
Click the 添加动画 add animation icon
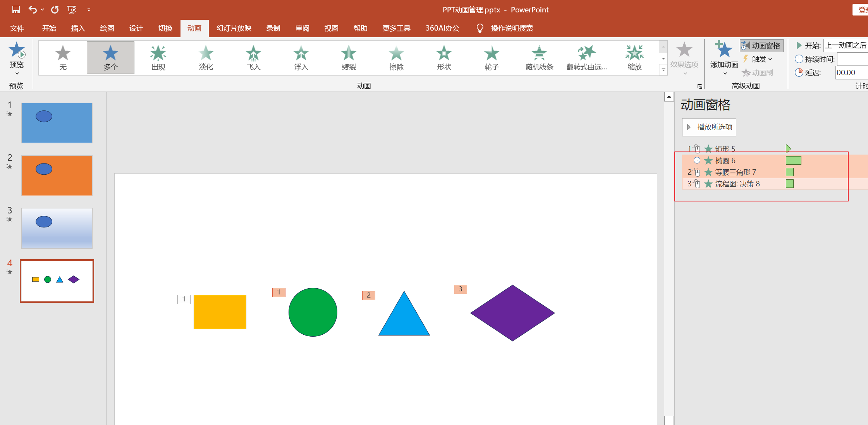(724, 50)
